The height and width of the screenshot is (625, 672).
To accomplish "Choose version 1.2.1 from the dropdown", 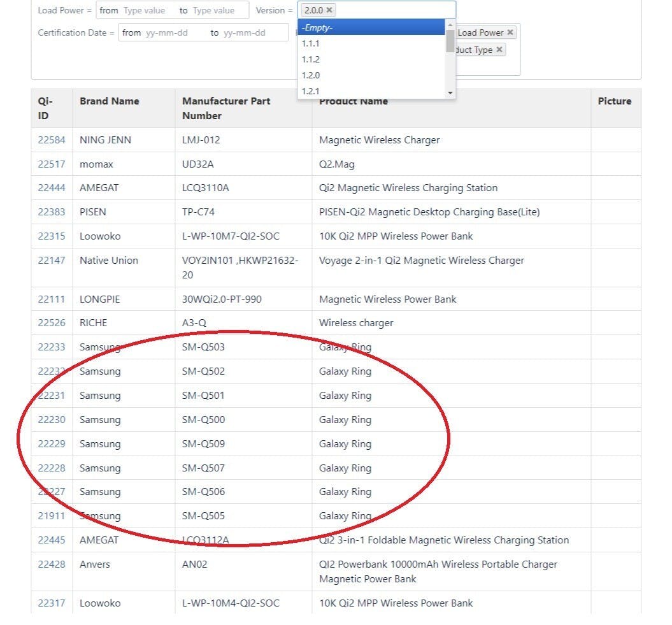I will (x=371, y=91).
